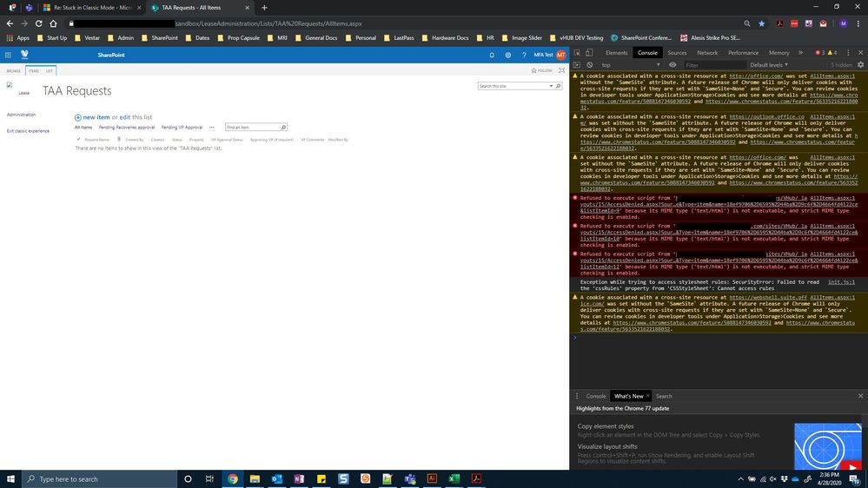Image resolution: width=868 pixels, height=488 pixels.
Task: Toggle console sidebar panel
Action: 577,65
